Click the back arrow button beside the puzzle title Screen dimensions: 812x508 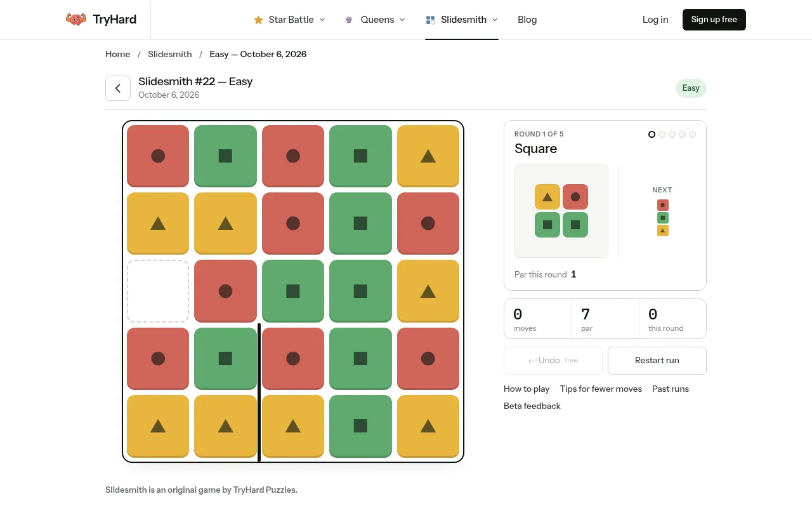point(118,88)
